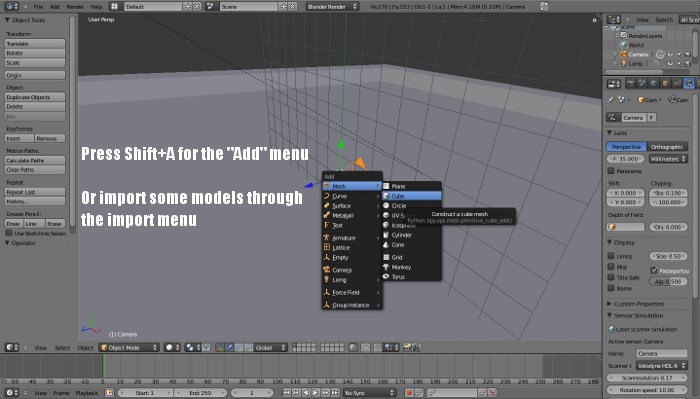Enable the Use Sketching Sessions checkbox
700x399 pixels.
coord(8,233)
